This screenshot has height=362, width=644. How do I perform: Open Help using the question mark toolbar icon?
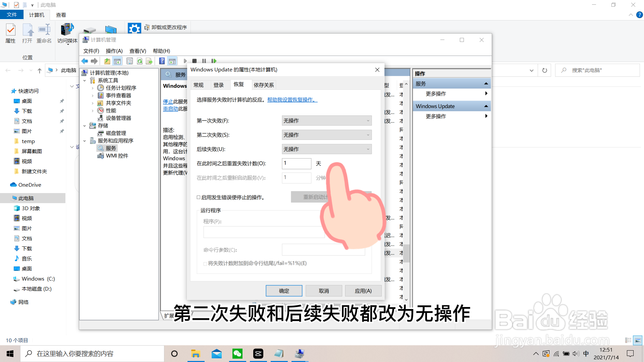click(x=162, y=61)
